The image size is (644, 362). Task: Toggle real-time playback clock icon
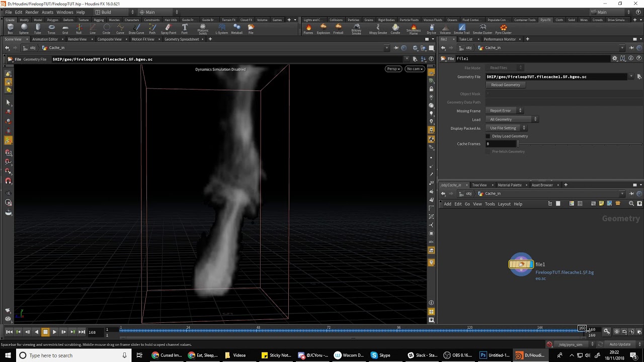coord(617,331)
